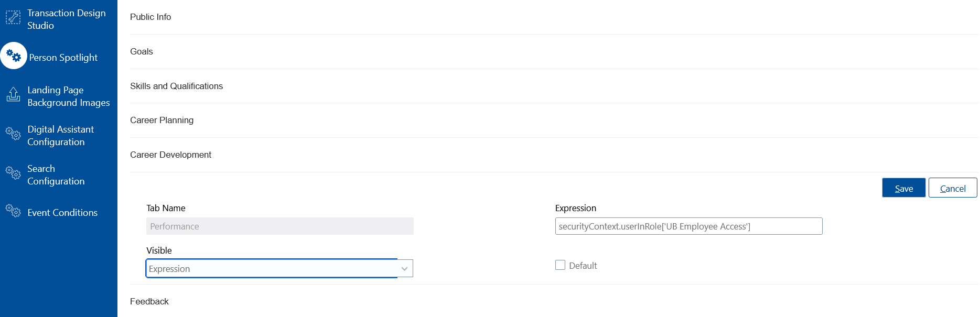This screenshot has height=317, width=980.
Task: Click into the Expression text field
Action: coord(688,226)
